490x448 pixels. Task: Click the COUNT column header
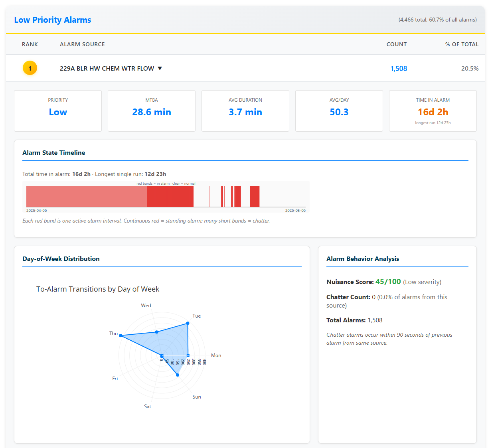click(x=397, y=44)
